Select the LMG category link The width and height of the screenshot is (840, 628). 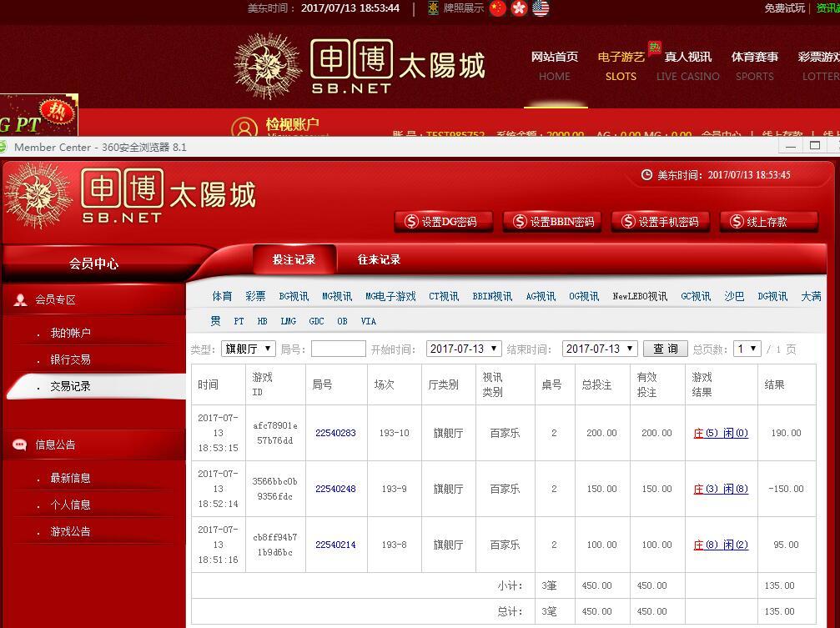click(289, 321)
